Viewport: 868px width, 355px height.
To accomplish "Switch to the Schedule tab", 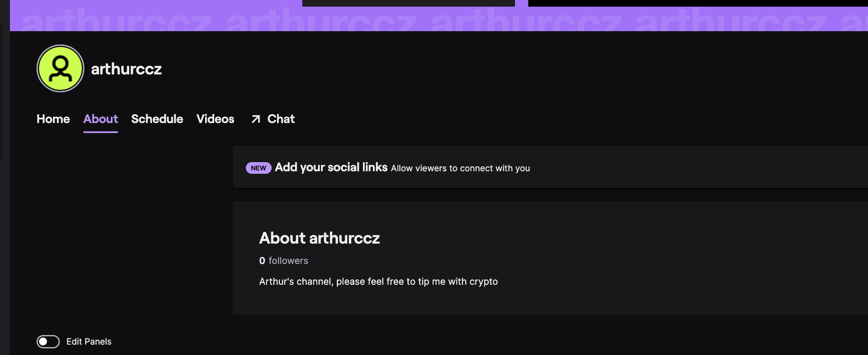I will tap(157, 119).
